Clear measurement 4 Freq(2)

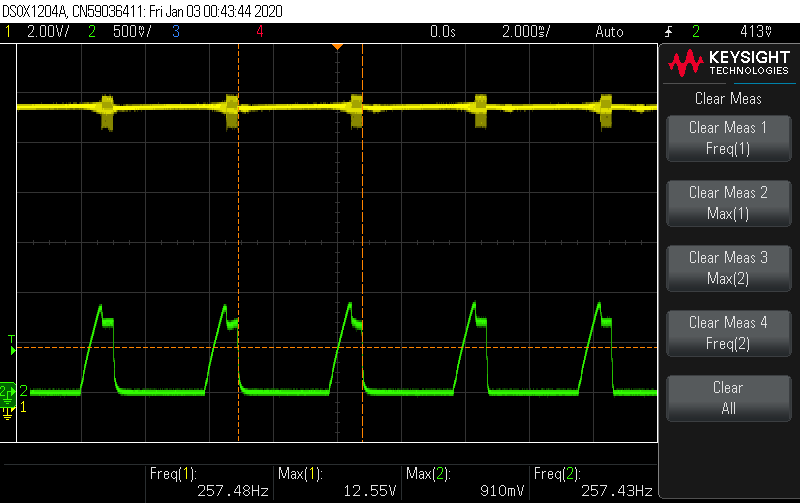click(x=729, y=333)
